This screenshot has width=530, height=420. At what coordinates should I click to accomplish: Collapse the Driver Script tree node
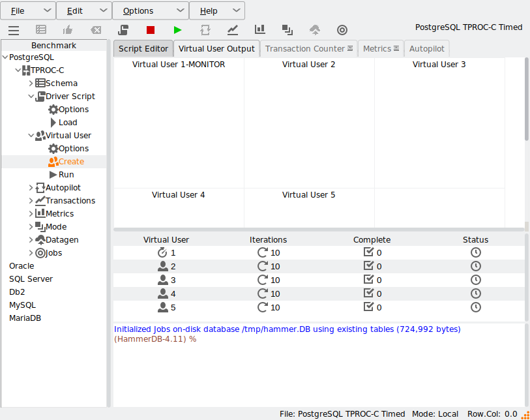[31, 97]
